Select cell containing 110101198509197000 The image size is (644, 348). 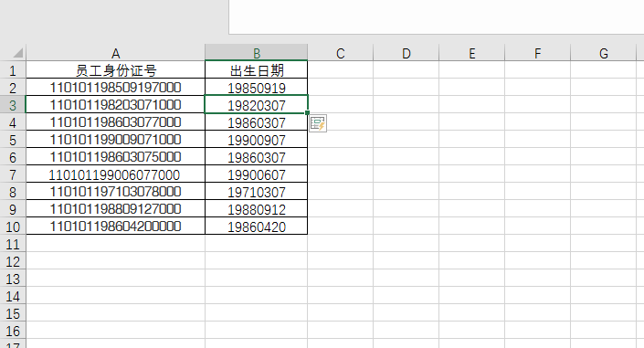pos(115,88)
